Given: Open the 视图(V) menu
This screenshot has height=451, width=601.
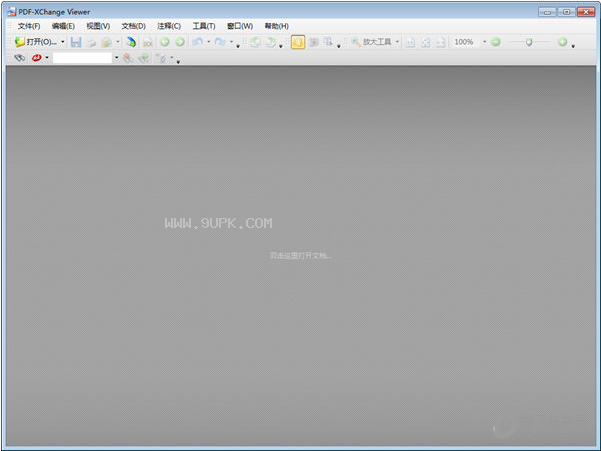Looking at the screenshot, I should (x=98, y=26).
